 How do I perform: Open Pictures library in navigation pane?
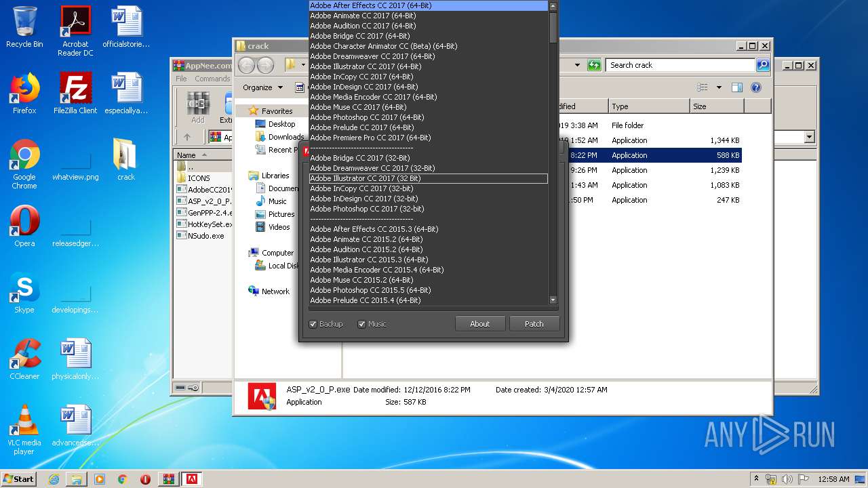[x=281, y=214]
